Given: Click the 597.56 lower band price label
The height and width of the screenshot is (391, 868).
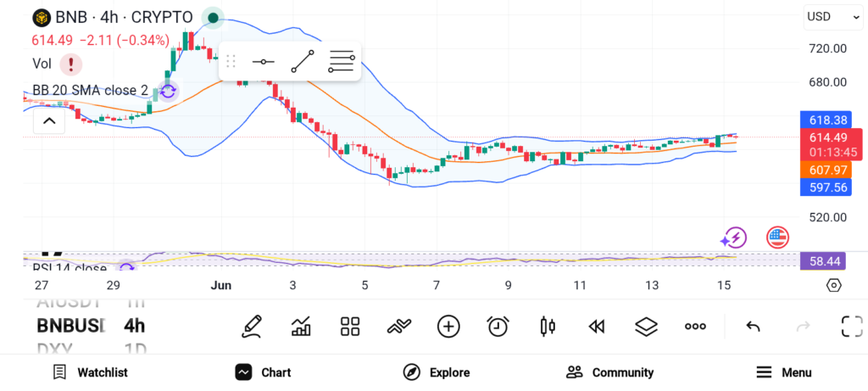Looking at the screenshot, I should click(x=826, y=187).
